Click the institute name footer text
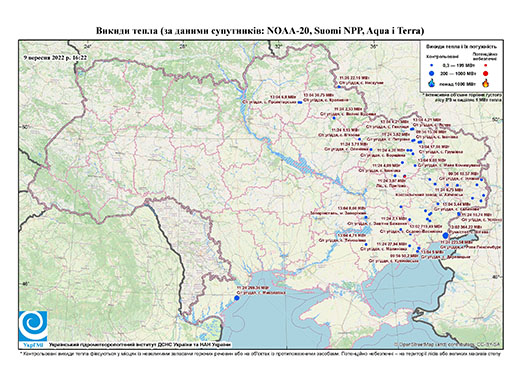The height and width of the screenshot is (368, 520). click(x=139, y=345)
